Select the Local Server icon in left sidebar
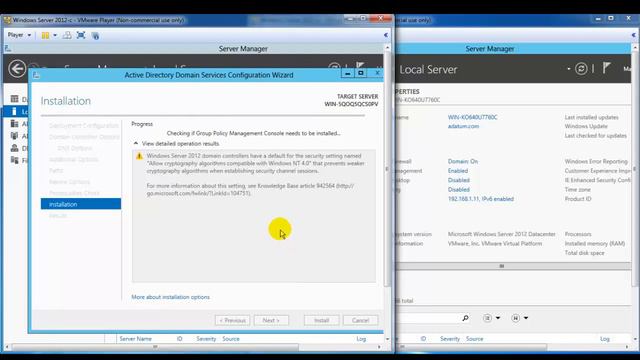 coord(14,111)
